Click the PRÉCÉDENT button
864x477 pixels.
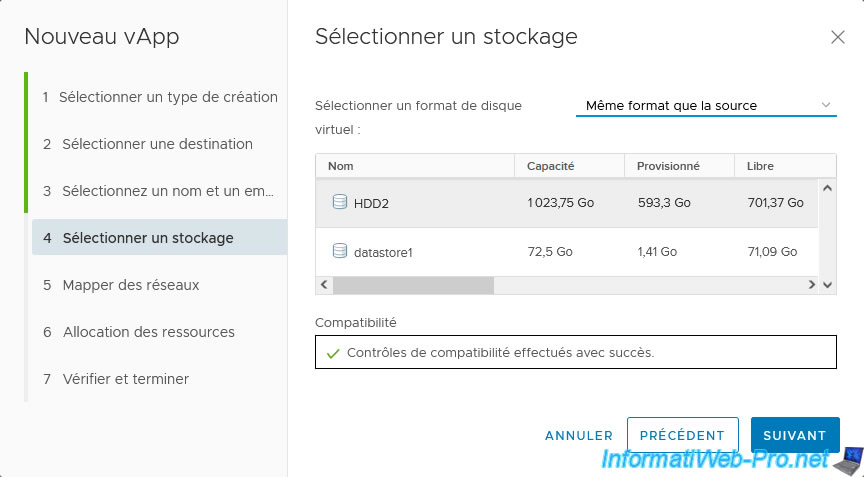pyautogui.click(x=682, y=435)
